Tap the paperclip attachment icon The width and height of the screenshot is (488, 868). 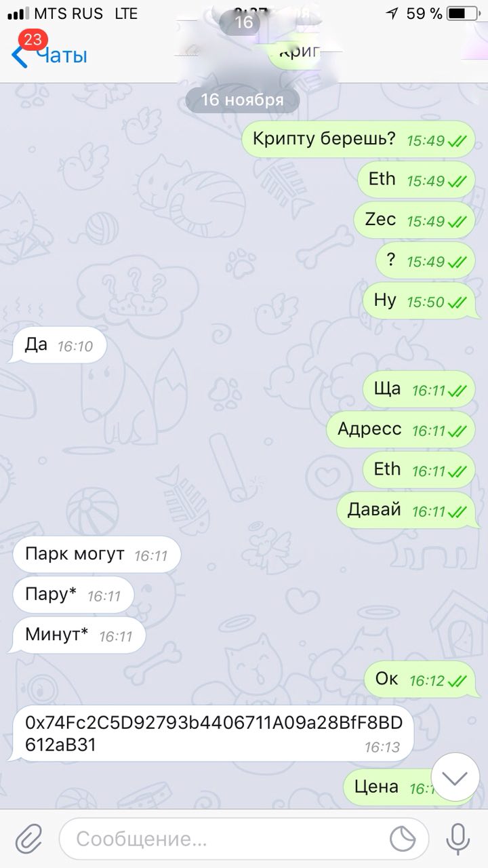(x=28, y=839)
